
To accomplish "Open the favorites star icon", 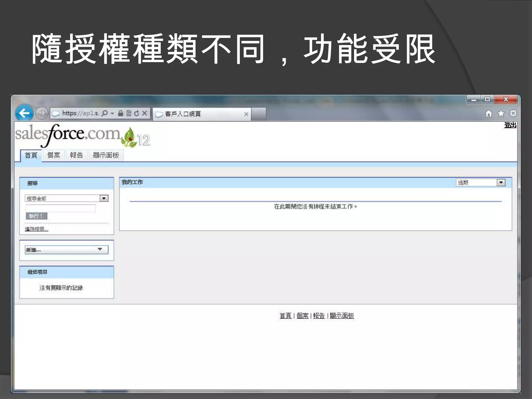I will [501, 114].
